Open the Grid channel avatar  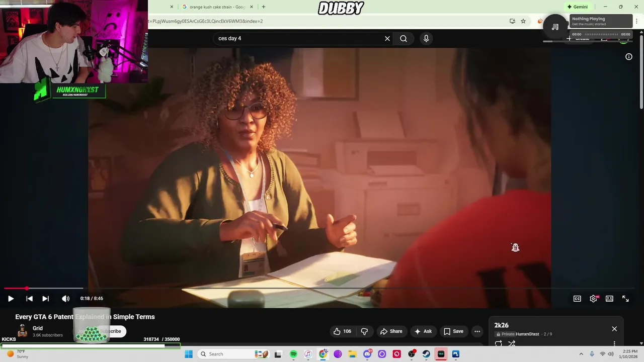point(23,331)
